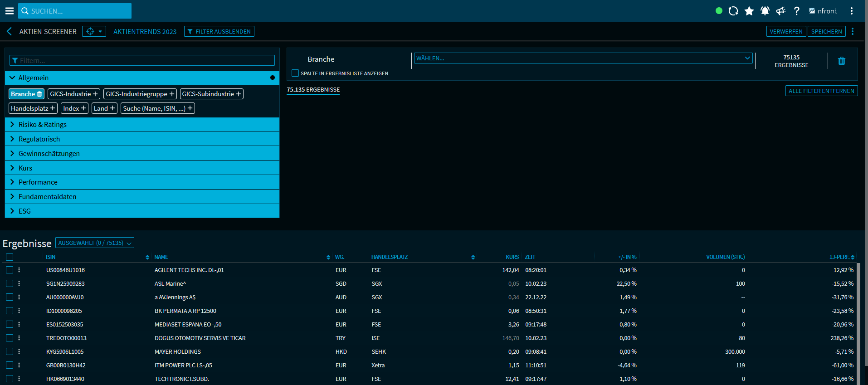
Task: Click the megaphone announcements icon
Action: coord(780,11)
